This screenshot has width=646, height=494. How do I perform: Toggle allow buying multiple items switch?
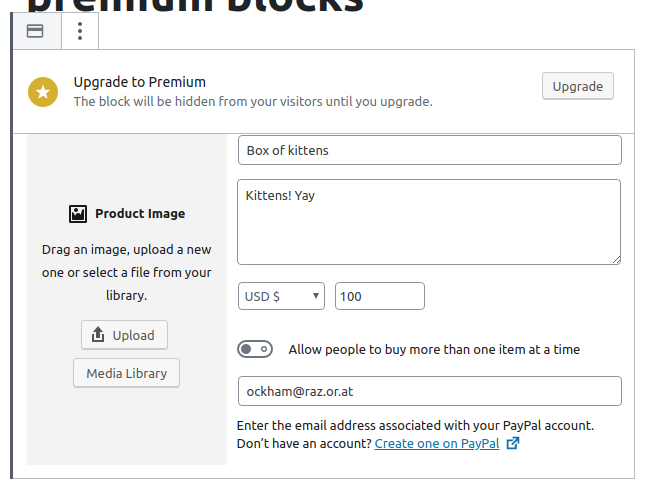pos(255,349)
